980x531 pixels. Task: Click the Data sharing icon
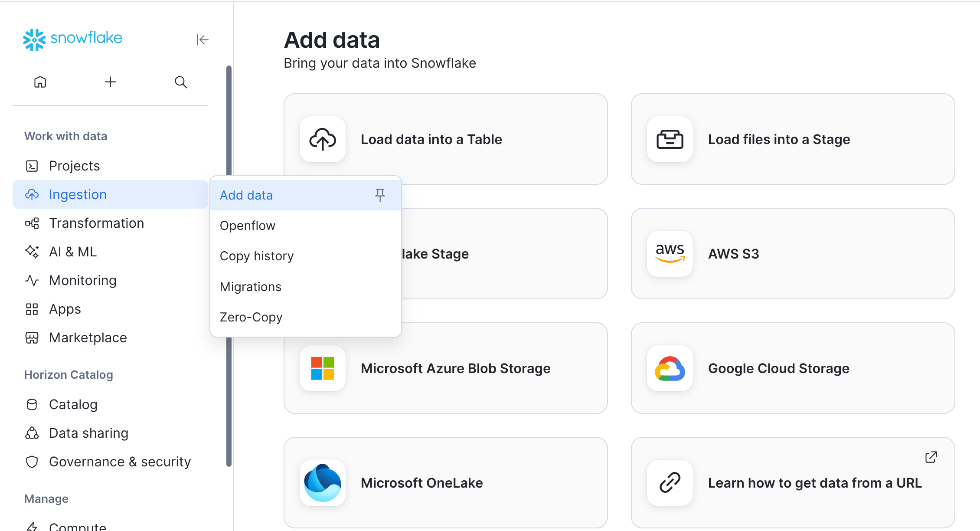click(32, 433)
